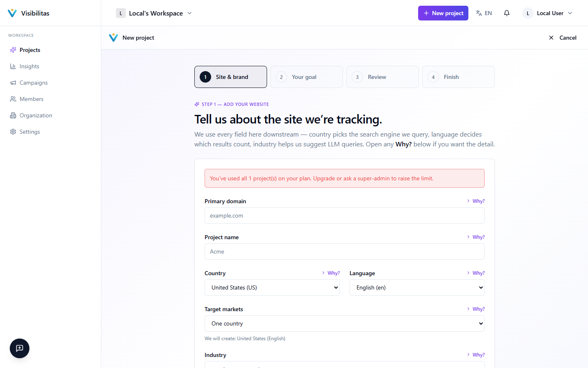Click the Visibilitas logo icon in sidebar
The height and width of the screenshot is (368, 588).
click(x=12, y=13)
